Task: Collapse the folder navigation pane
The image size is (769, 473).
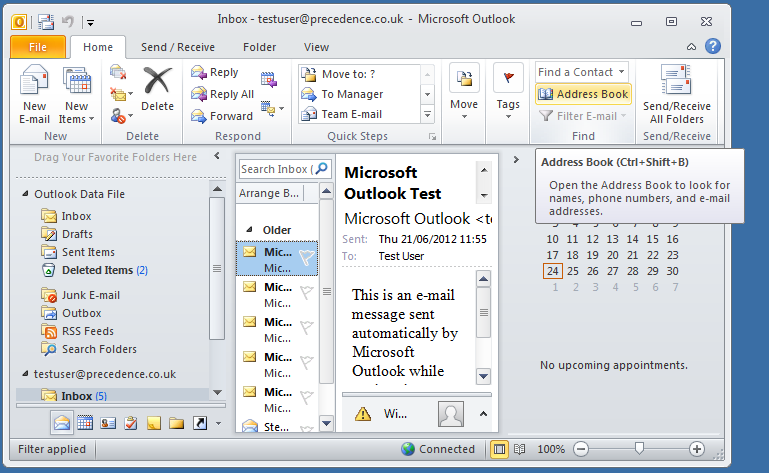Action: coord(217,156)
